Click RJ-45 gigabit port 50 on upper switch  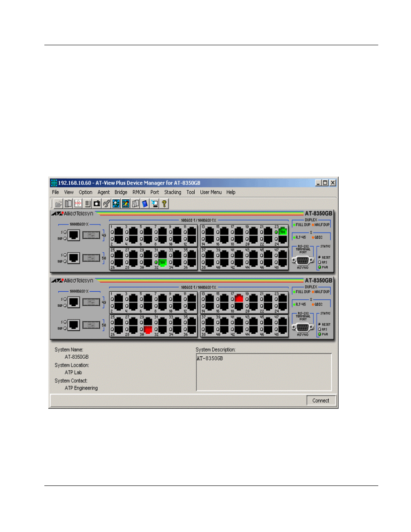(x=74, y=258)
